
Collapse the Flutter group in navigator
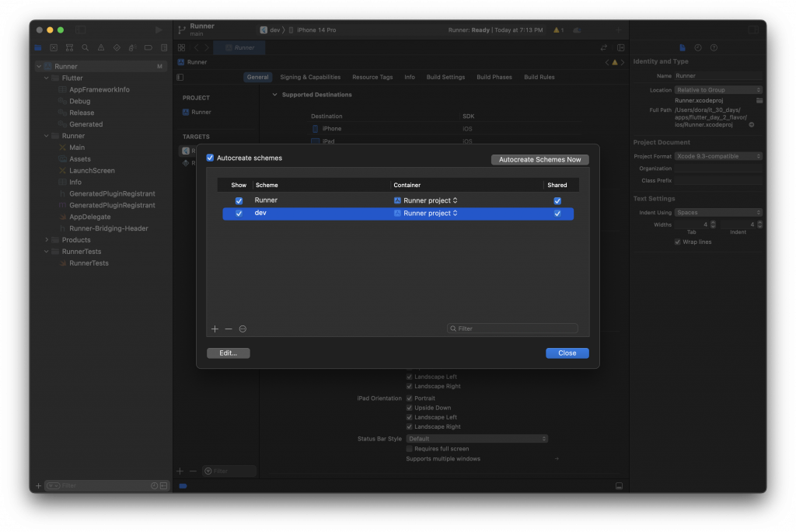[x=46, y=78]
